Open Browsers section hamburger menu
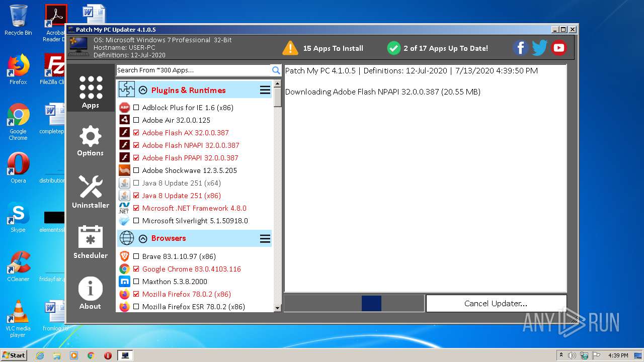Image resolution: width=644 pixels, height=362 pixels. point(265,238)
